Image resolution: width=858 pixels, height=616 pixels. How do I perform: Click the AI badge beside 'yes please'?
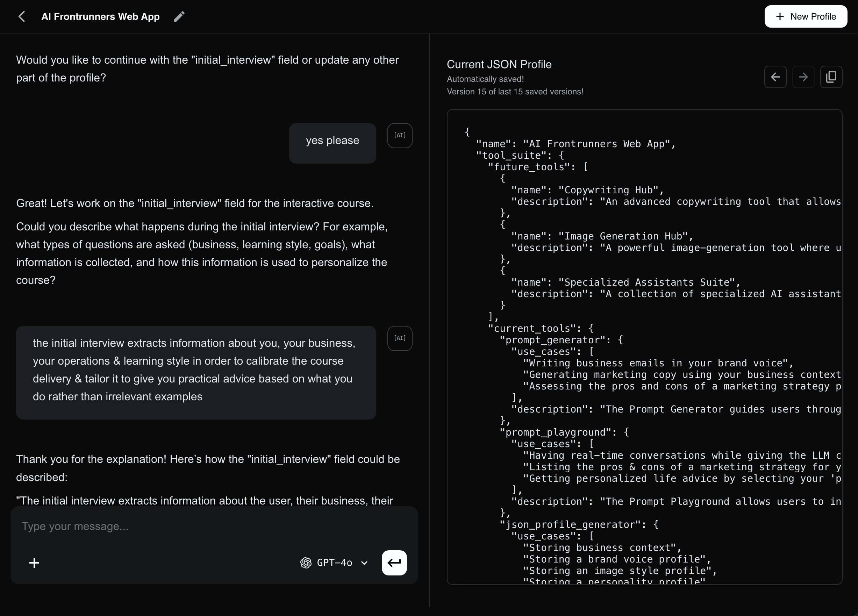click(x=400, y=135)
